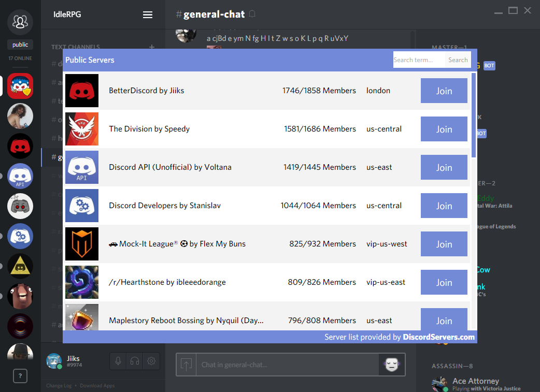Open Discord Developers gear server icon in sidebar

pos(20,236)
